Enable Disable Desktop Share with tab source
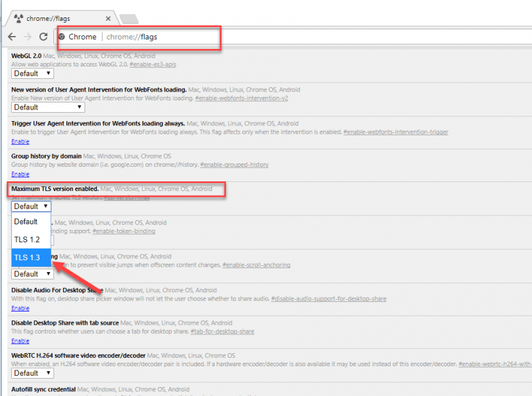 tap(20, 341)
